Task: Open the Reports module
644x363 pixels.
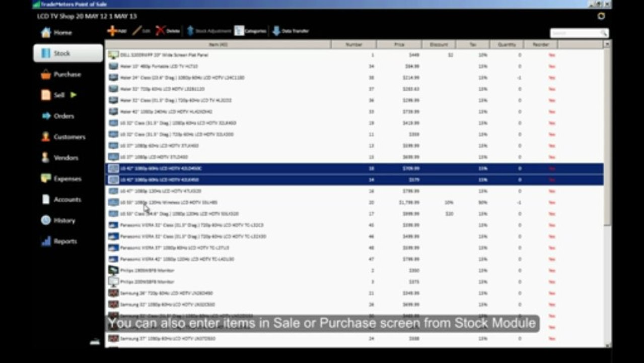Action: coord(59,241)
